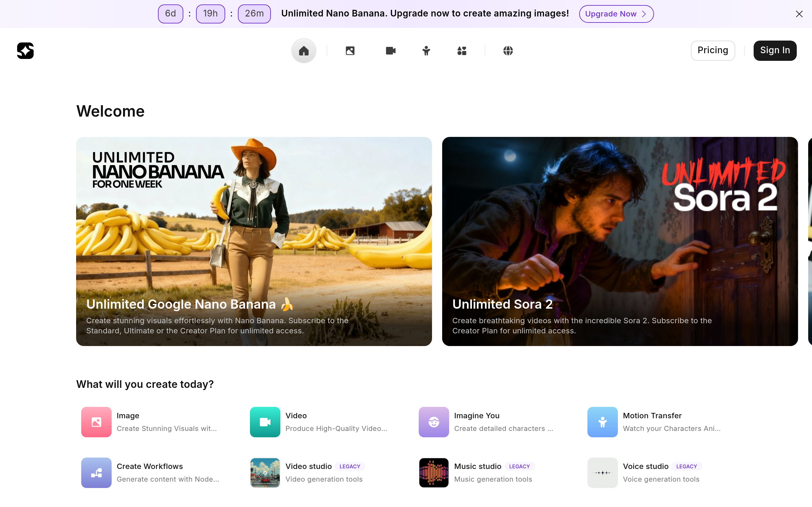
Task: Click the Video studio legacy thumbnail
Action: pos(265,472)
